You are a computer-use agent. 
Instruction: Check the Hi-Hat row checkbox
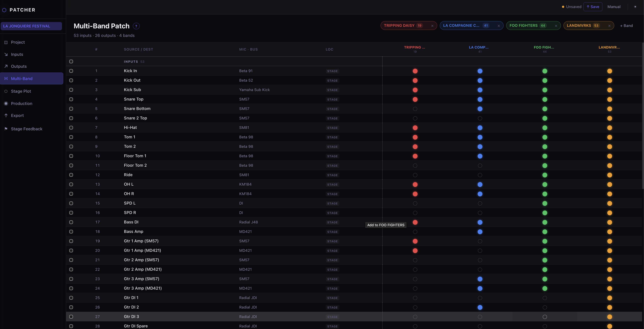coord(71,128)
